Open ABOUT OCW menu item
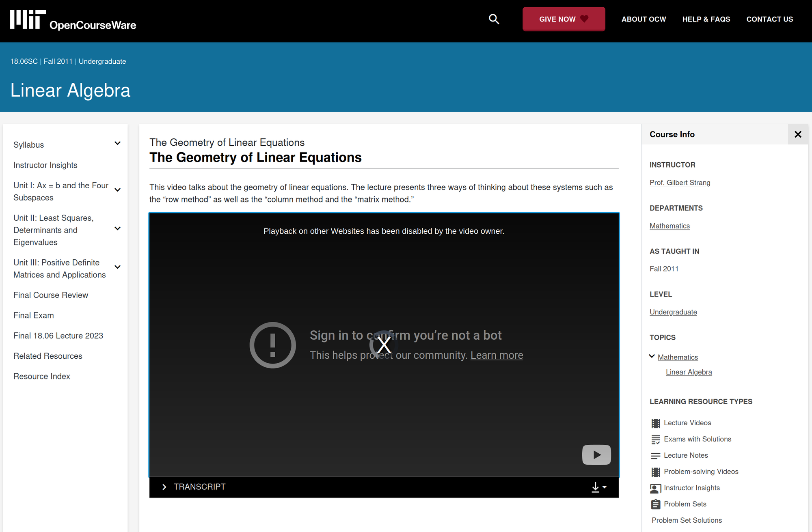Image resolution: width=812 pixels, height=532 pixels. click(x=644, y=19)
